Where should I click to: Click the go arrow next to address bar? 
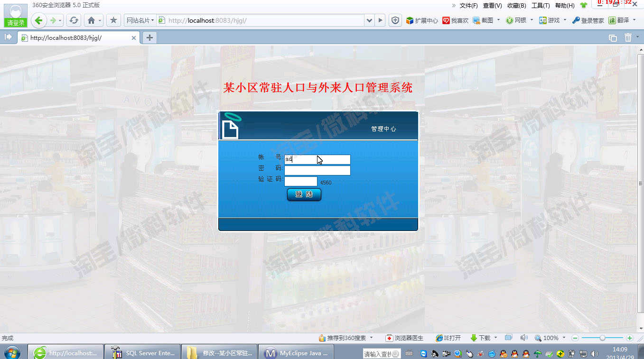[380, 20]
